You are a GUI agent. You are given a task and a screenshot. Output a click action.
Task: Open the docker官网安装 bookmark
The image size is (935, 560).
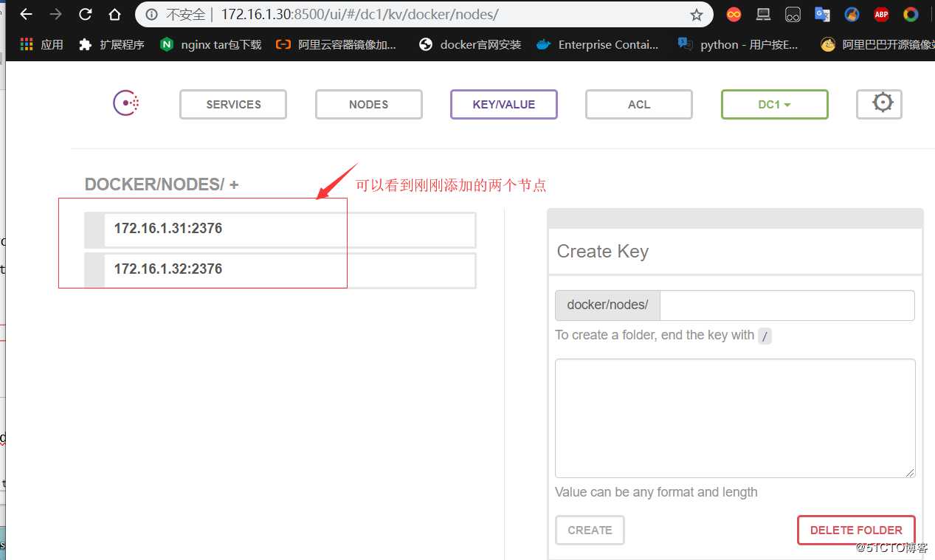[470, 44]
